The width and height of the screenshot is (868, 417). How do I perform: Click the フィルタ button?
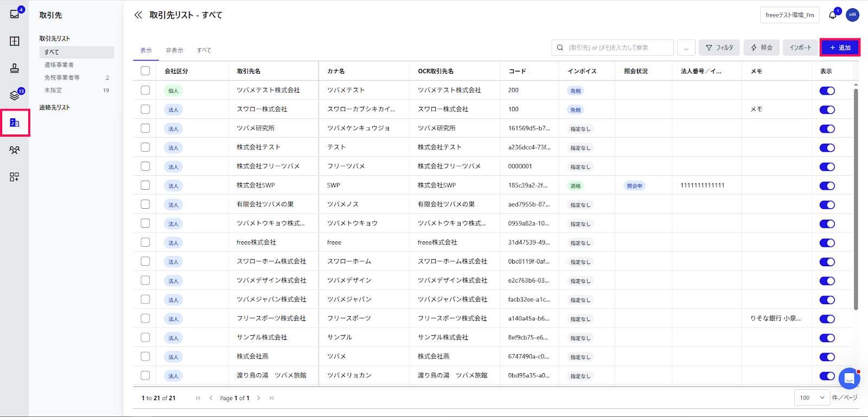coord(719,48)
